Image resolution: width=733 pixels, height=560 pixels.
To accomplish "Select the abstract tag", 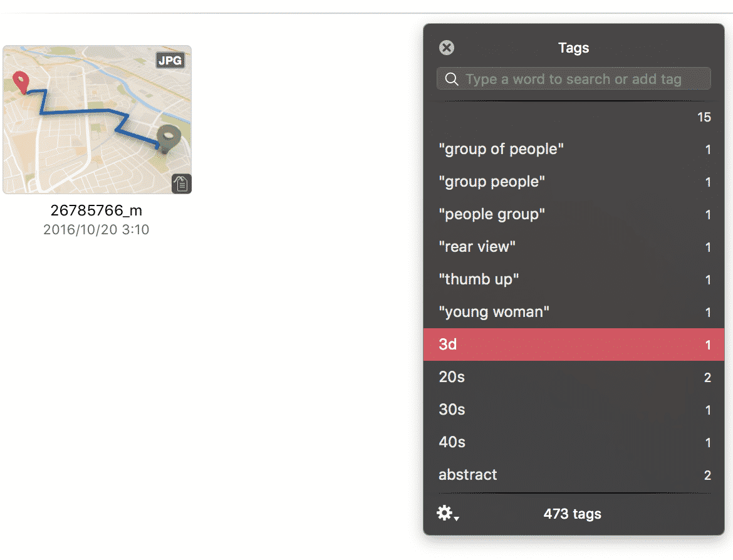I will [x=468, y=475].
